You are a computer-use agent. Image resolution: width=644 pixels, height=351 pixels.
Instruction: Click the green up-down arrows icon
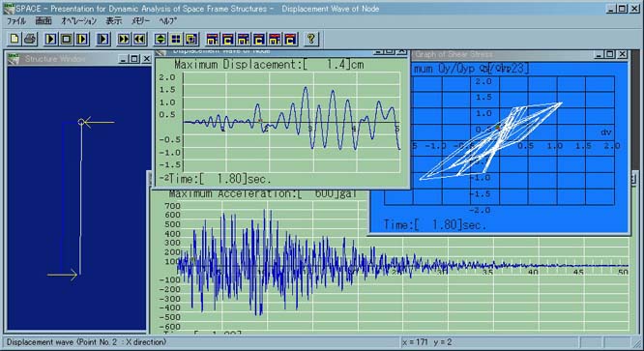(161, 39)
